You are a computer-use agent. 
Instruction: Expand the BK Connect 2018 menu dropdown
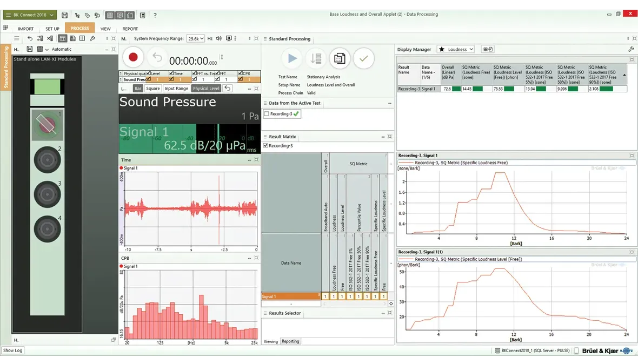pyautogui.click(x=51, y=15)
